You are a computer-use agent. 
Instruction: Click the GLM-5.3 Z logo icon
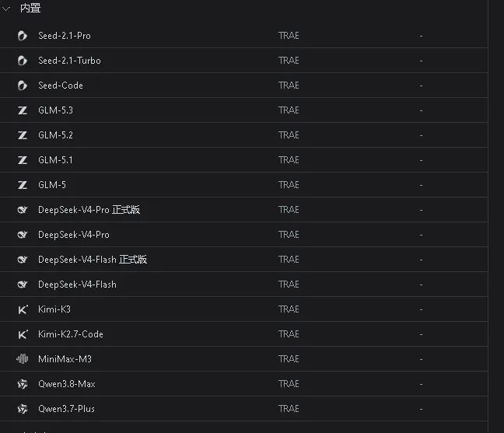tap(23, 110)
